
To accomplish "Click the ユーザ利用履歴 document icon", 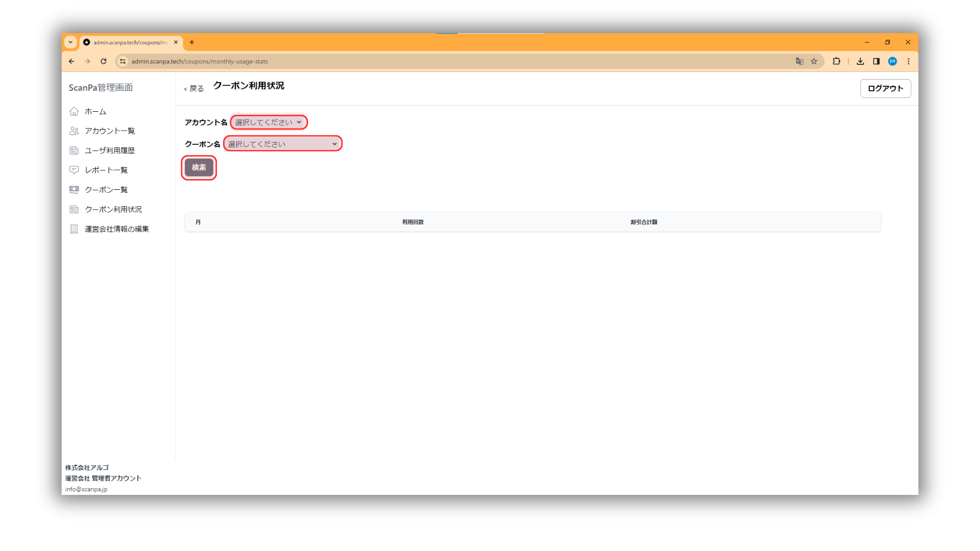I will tap(74, 151).
